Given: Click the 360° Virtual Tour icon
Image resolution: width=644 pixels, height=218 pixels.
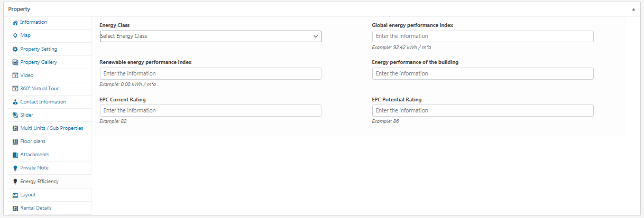Looking at the screenshot, I should [x=15, y=89].
